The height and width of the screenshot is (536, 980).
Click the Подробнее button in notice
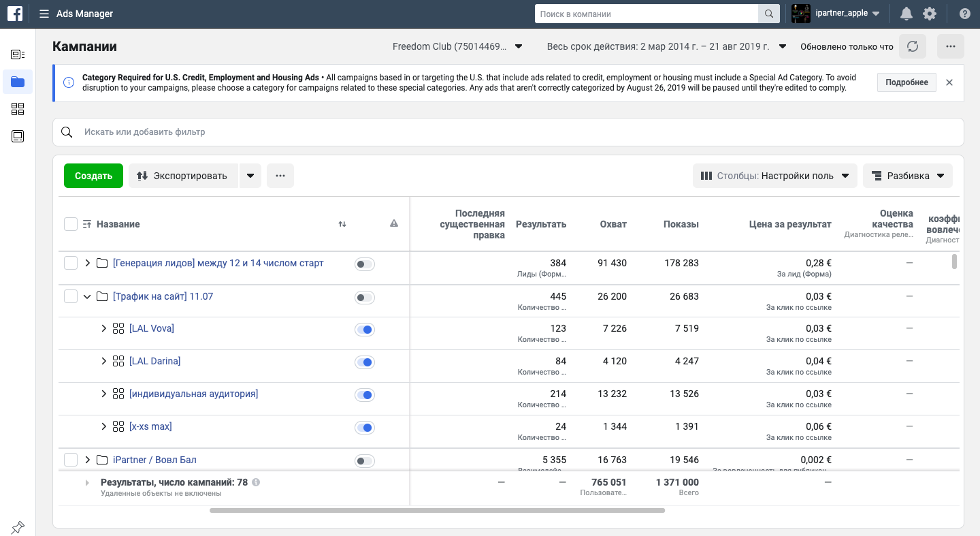(906, 82)
